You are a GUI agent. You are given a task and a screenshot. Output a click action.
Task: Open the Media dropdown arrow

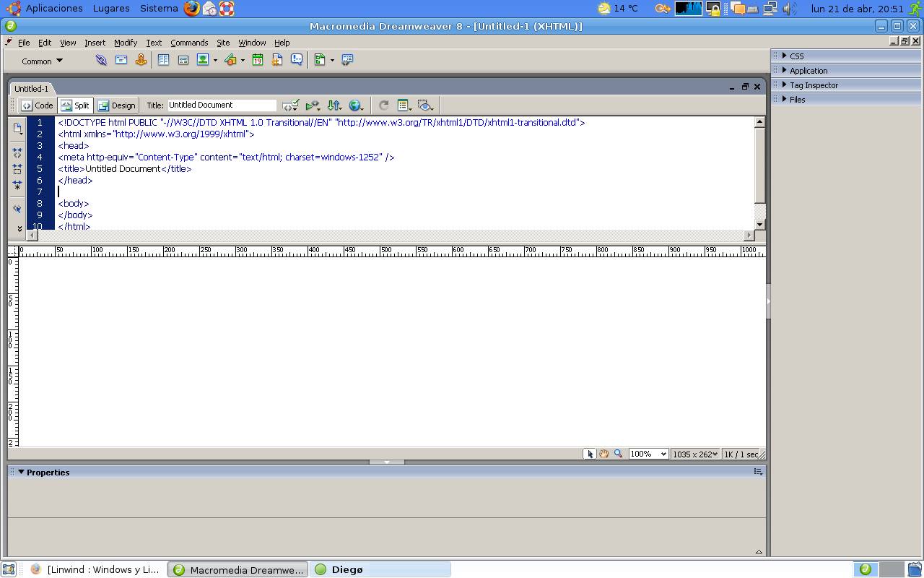tap(243, 60)
